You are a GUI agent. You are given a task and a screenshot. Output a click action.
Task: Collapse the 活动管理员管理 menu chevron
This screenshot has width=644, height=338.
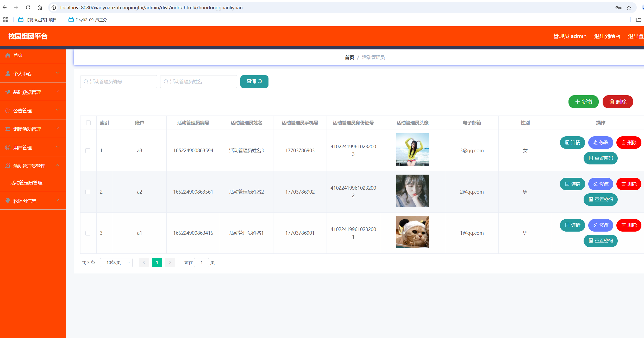(57, 165)
